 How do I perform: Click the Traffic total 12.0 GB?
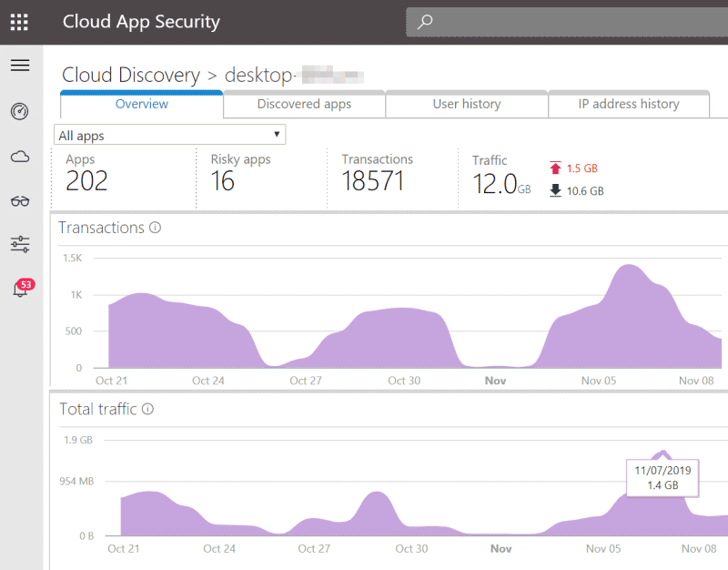501,184
